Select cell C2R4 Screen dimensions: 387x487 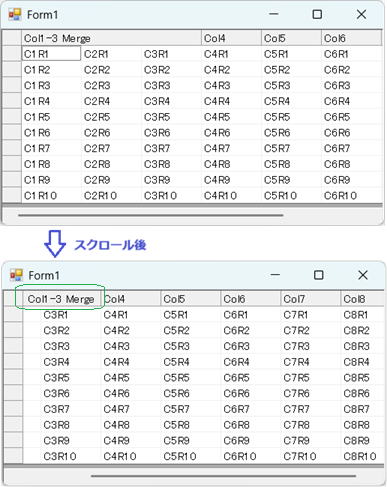pos(111,101)
